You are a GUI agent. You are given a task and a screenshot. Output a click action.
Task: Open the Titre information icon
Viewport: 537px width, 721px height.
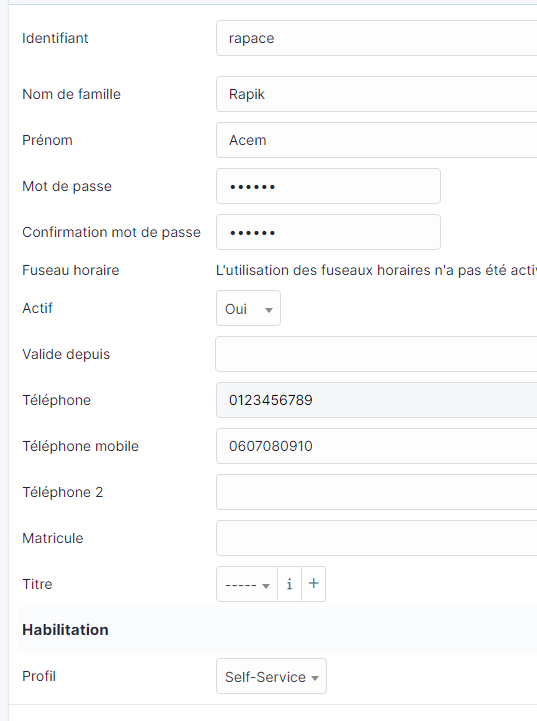[289, 584]
